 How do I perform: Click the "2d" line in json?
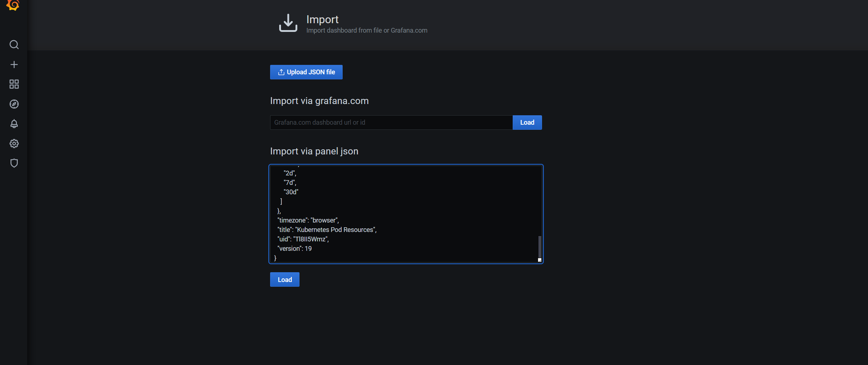(x=290, y=173)
